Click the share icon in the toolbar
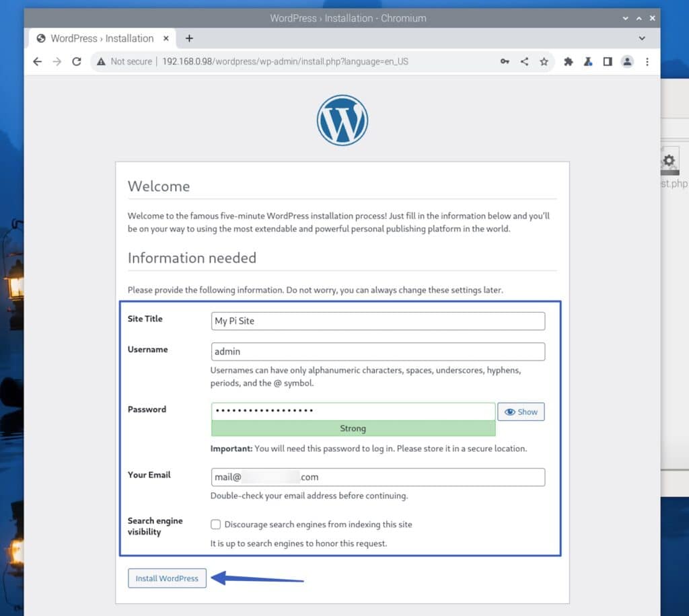 pyautogui.click(x=525, y=61)
